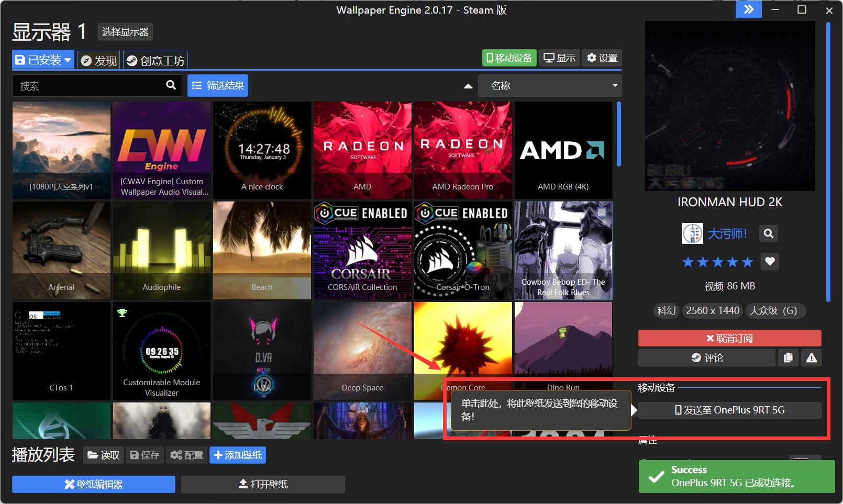This screenshot has width=843, height=504.
Task: Switch to the 创意工坊 tab
Action: 156,61
